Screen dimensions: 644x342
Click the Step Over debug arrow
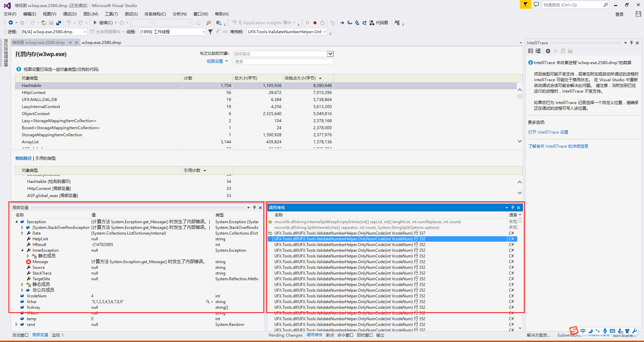tap(357, 23)
